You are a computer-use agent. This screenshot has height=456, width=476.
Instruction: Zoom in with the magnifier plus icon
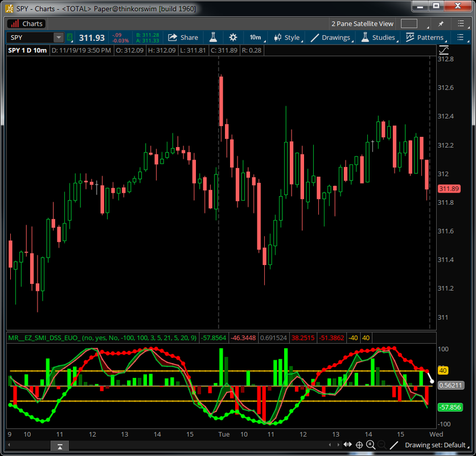tap(371, 445)
